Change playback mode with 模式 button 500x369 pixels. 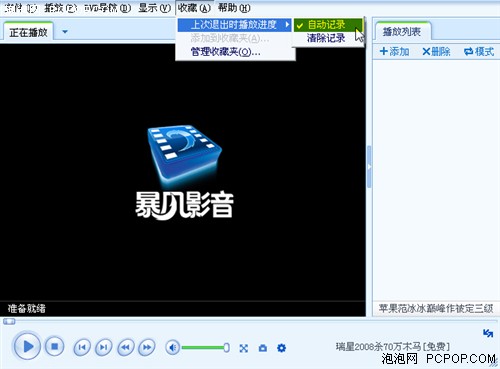(x=479, y=52)
